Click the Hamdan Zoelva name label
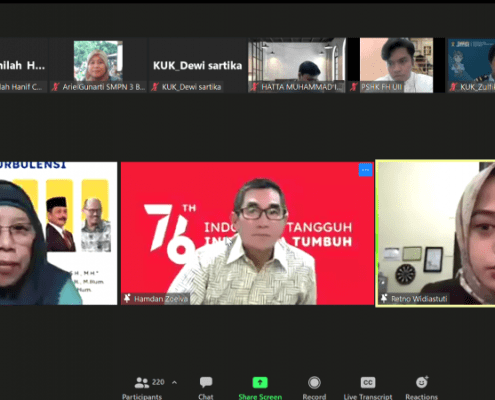This screenshot has height=400, width=495. pos(161,299)
